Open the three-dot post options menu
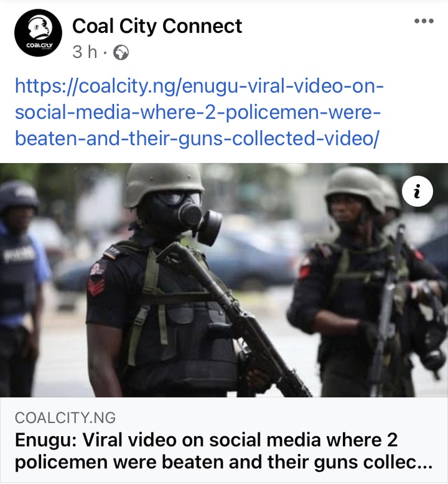448x484 pixels. tap(424, 21)
